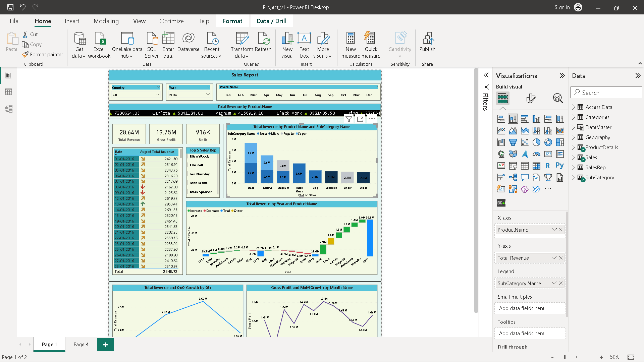Select the waterfall chart visual
The image size is (644, 362).
[501, 142]
